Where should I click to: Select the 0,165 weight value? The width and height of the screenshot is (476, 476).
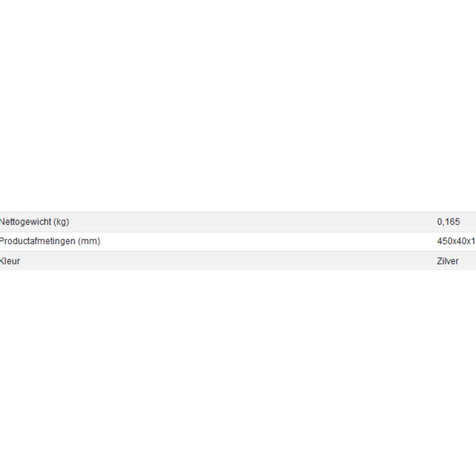pos(448,222)
